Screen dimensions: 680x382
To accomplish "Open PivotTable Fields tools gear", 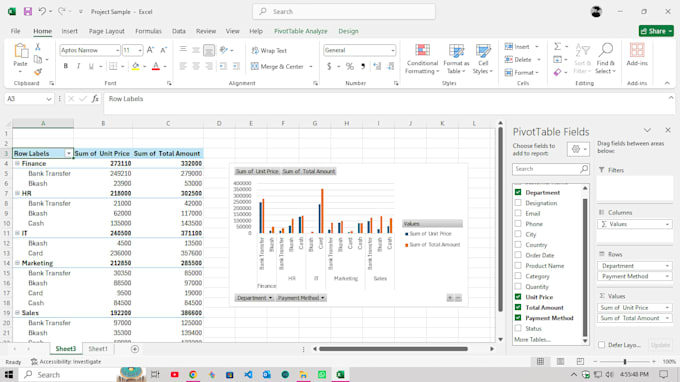I will pyautogui.click(x=578, y=149).
